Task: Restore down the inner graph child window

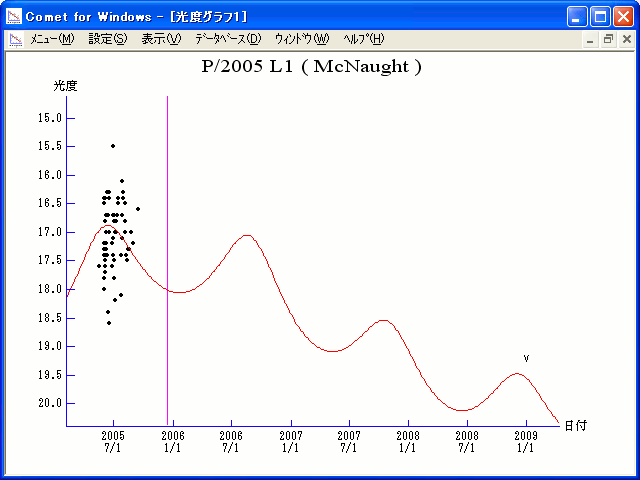Action: [x=608, y=39]
